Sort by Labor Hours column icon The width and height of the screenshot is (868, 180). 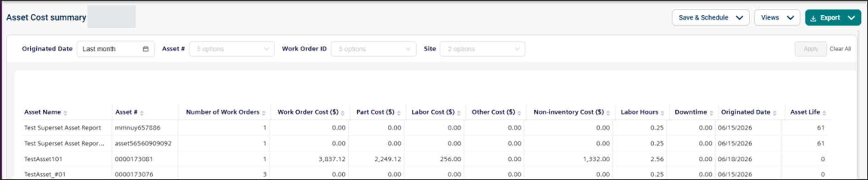pyautogui.click(x=662, y=113)
